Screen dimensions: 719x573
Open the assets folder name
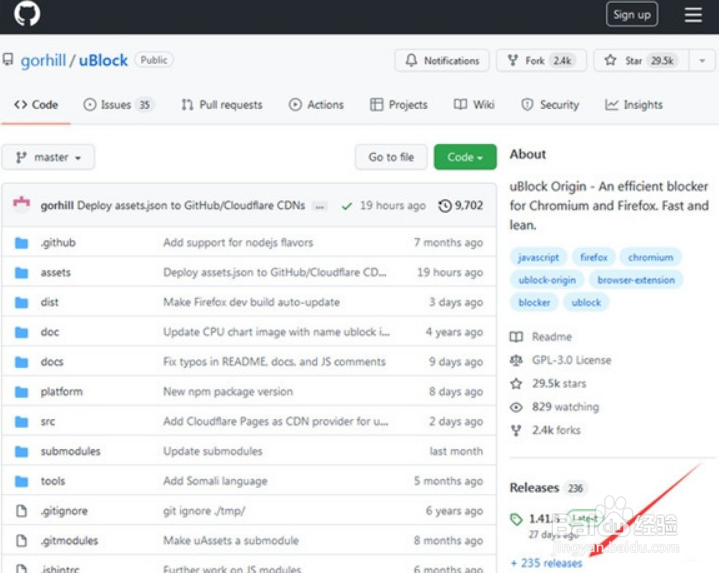pyautogui.click(x=55, y=272)
